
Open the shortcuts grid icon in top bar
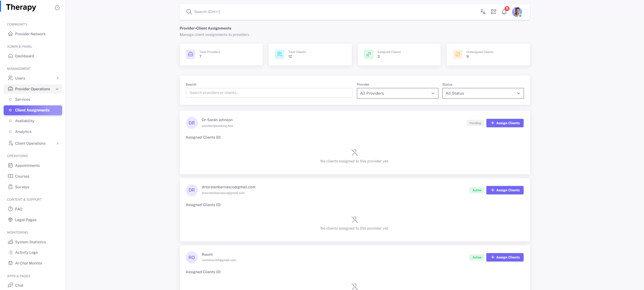click(493, 12)
